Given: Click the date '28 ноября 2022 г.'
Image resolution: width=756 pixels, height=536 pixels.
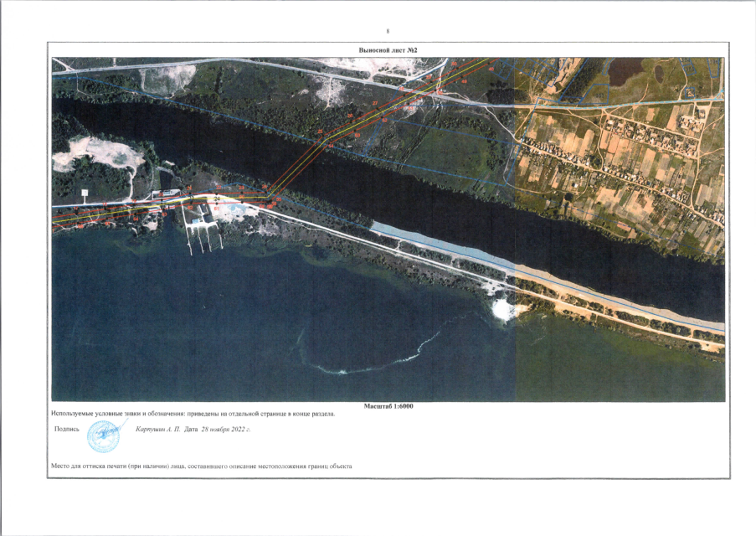Looking at the screenshot, I should tap(225, 428).
